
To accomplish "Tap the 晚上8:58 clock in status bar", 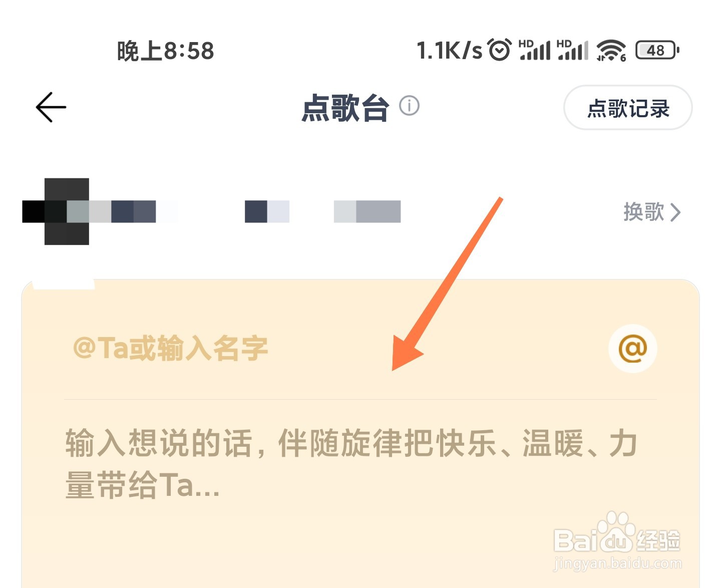I will coord(166,51).
